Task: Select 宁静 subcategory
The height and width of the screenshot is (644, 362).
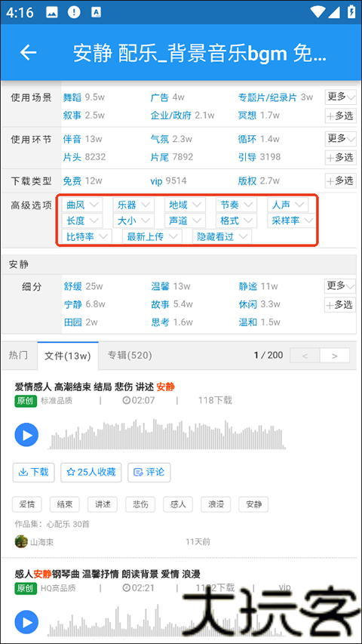Action: (x=73, y=304)
